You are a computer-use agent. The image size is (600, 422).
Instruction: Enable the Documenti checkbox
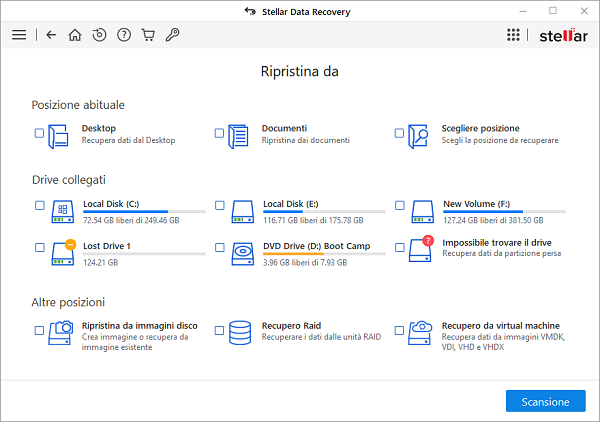(x=219, y=133)
